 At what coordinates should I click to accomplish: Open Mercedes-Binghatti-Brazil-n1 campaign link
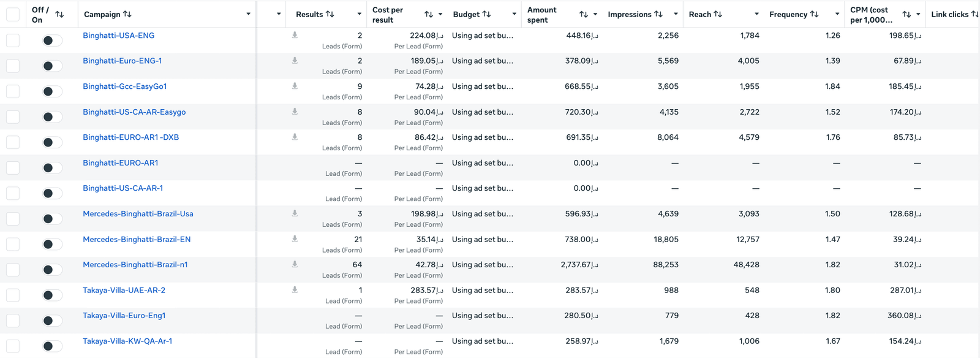[135, 265]
